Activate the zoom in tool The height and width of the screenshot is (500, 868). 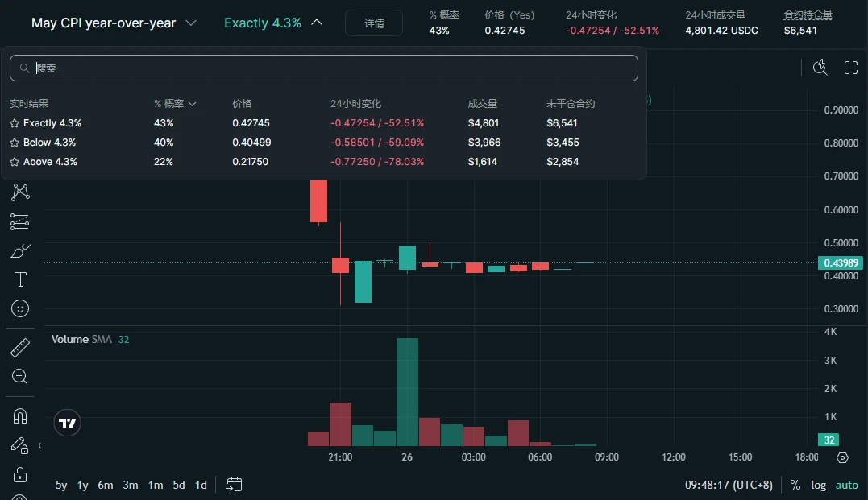tap(20, 377)
